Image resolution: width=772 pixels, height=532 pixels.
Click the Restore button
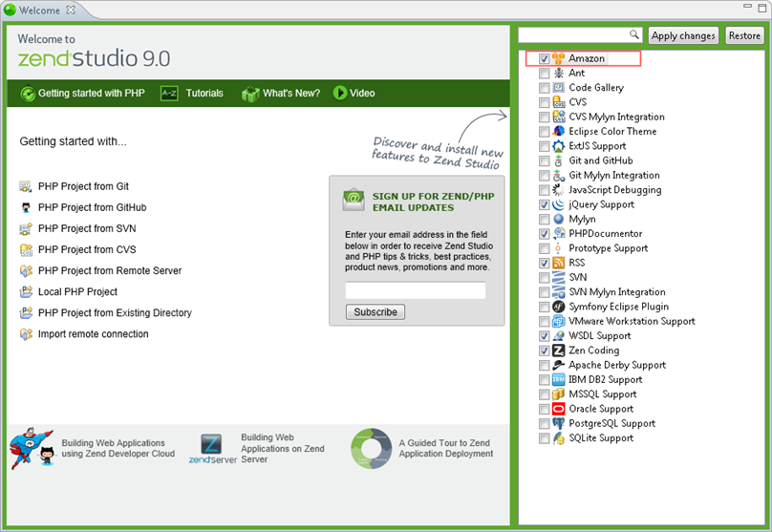point(744,35)
